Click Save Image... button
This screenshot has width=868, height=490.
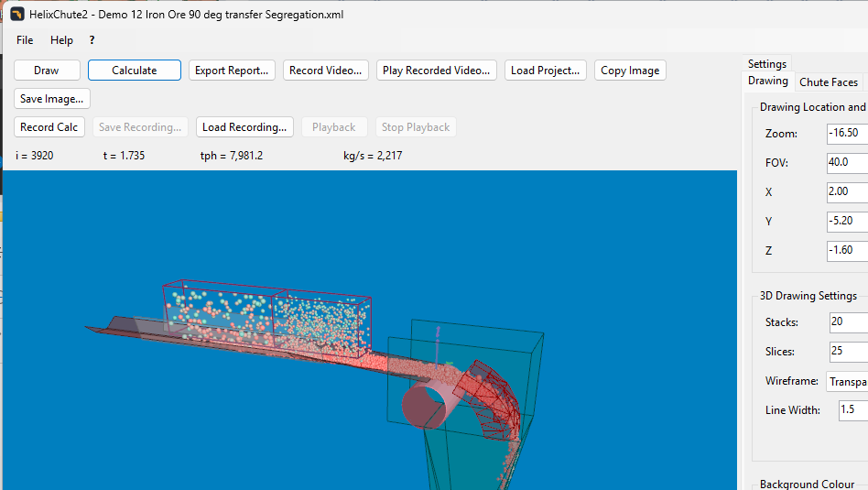coord(52,99)
